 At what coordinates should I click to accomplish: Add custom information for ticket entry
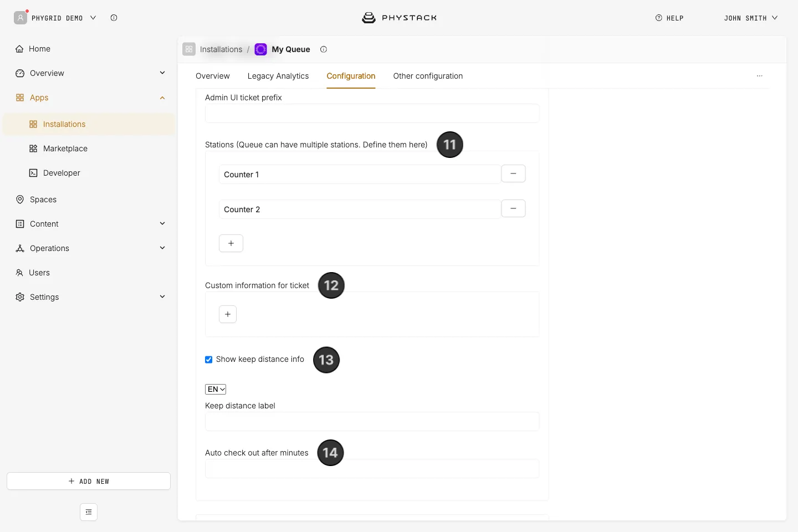tap(228, 314)
